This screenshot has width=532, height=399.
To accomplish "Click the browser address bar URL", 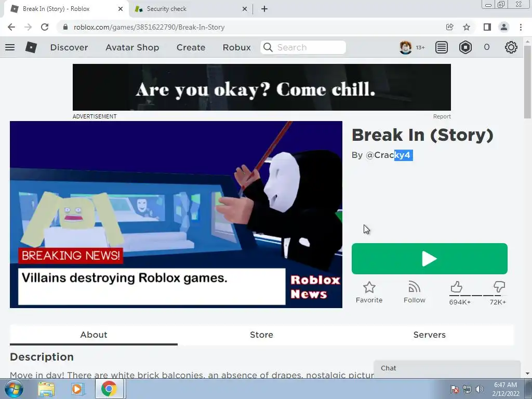I will pyautogui.click(x=149, y=27).
